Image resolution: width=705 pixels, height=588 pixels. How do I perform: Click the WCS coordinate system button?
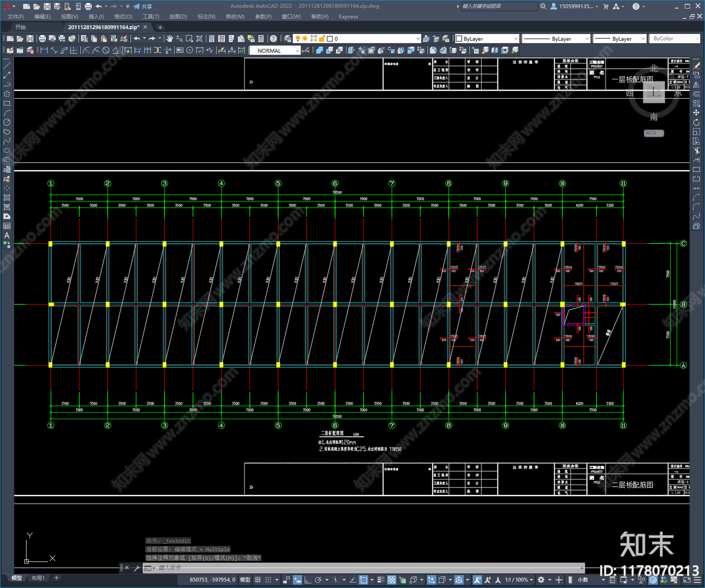[653, 133]
